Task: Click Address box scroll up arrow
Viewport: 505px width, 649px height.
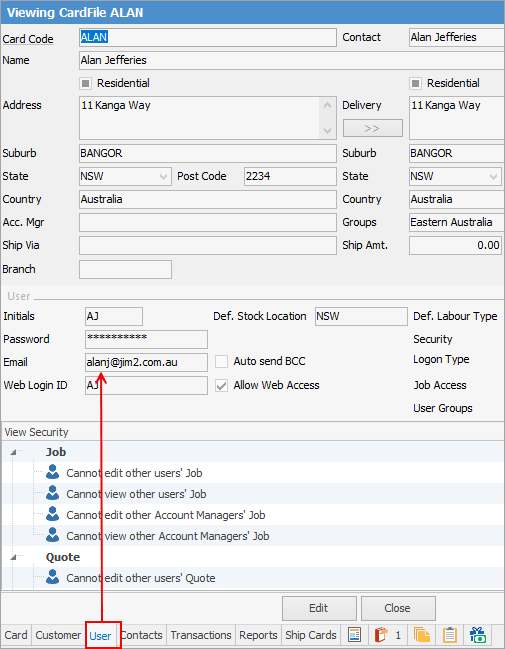Action: [x=327, y=106]
